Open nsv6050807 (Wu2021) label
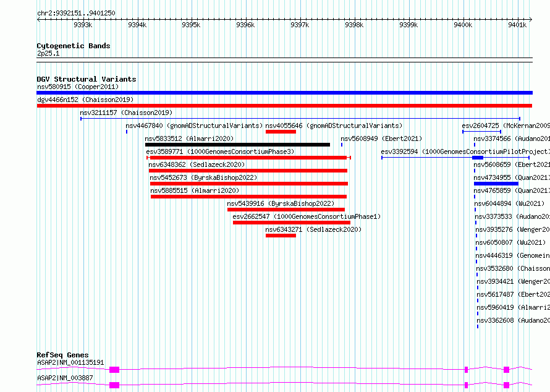The width and height of the screenshot is (550, 392). click(510, 242)
